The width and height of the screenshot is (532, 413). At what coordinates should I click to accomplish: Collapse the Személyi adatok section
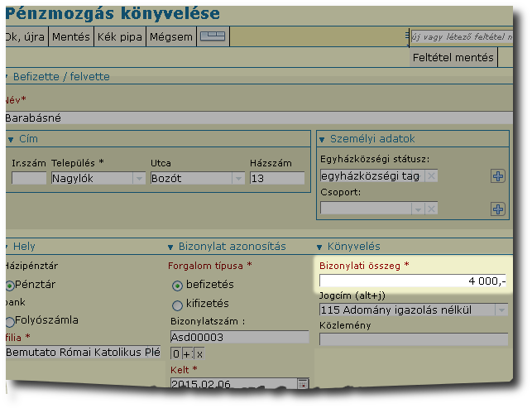[322, 140]
